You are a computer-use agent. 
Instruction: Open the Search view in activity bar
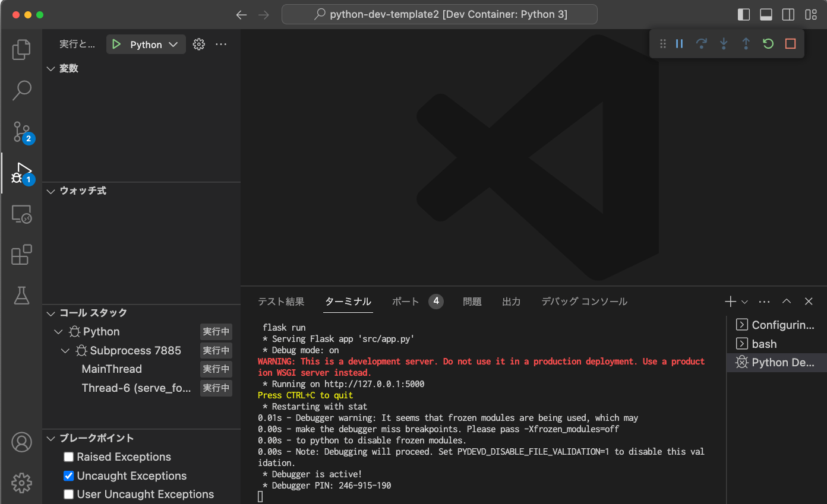tap(21, 90)
